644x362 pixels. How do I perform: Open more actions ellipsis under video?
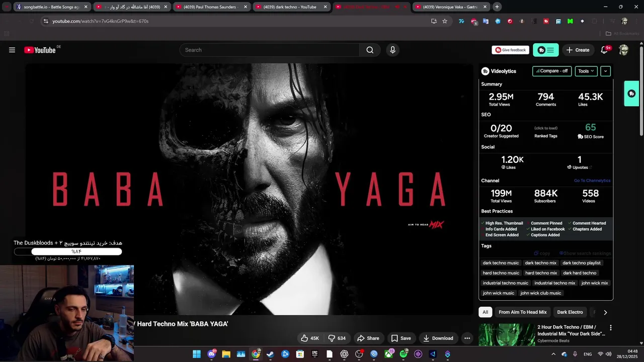point(467,338)
